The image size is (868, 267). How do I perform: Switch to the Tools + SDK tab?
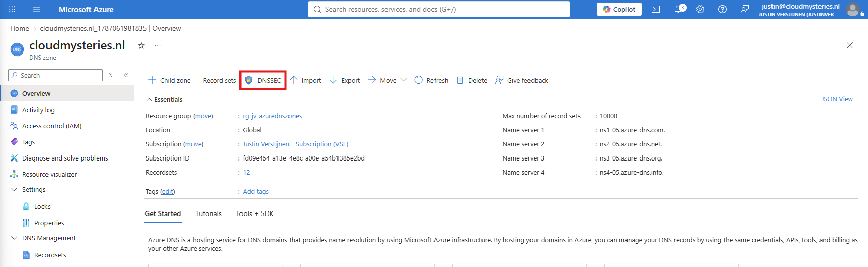point(255,213)
